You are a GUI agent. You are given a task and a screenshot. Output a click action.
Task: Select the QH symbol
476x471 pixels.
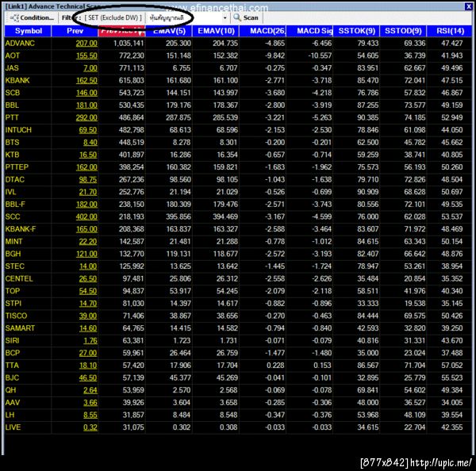pos(10,390)
